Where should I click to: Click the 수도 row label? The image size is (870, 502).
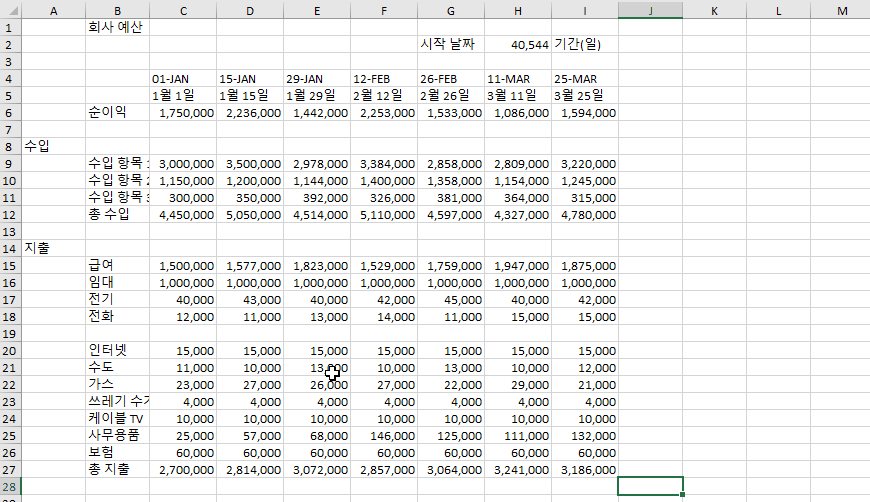pyautogui.click(x=117, y=368)
